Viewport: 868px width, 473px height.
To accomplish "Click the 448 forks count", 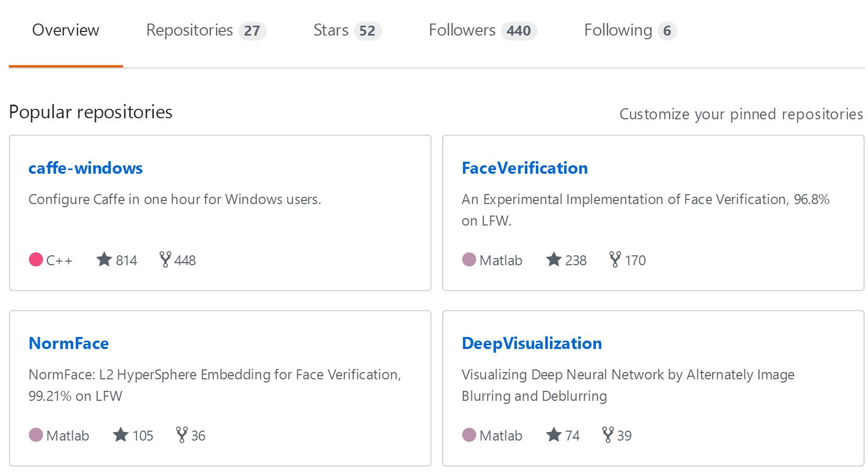I will (185, 261).
